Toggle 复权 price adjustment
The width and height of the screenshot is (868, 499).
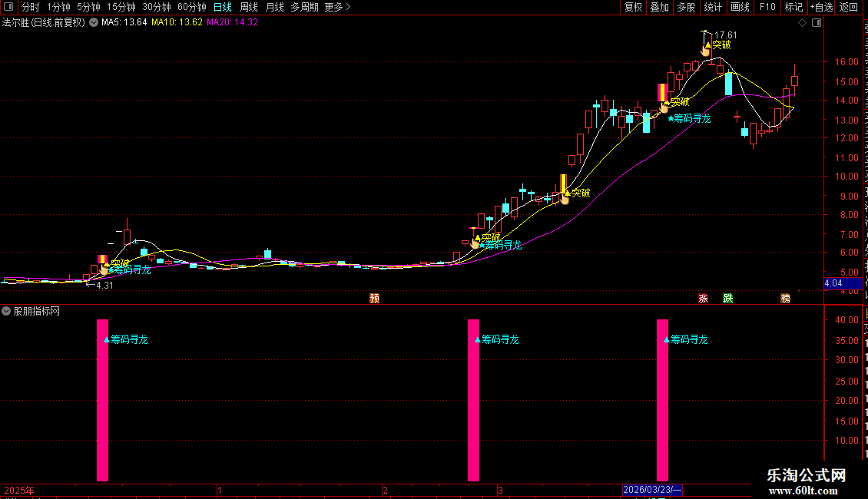point(633,7)
